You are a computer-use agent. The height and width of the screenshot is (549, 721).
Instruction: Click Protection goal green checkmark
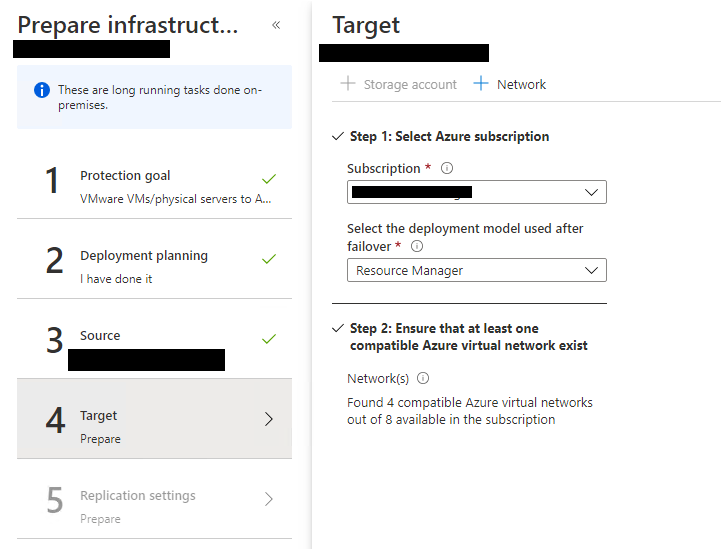tap(269, 178)
